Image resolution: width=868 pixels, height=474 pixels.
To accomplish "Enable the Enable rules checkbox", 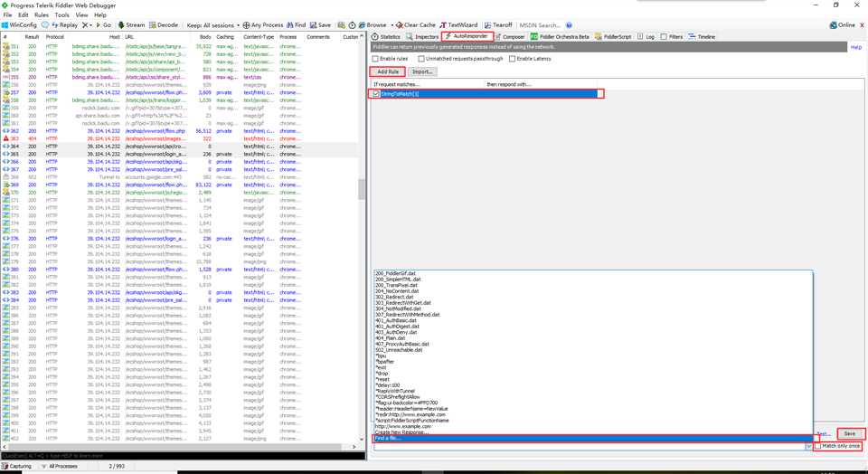I will click(375, 59).
